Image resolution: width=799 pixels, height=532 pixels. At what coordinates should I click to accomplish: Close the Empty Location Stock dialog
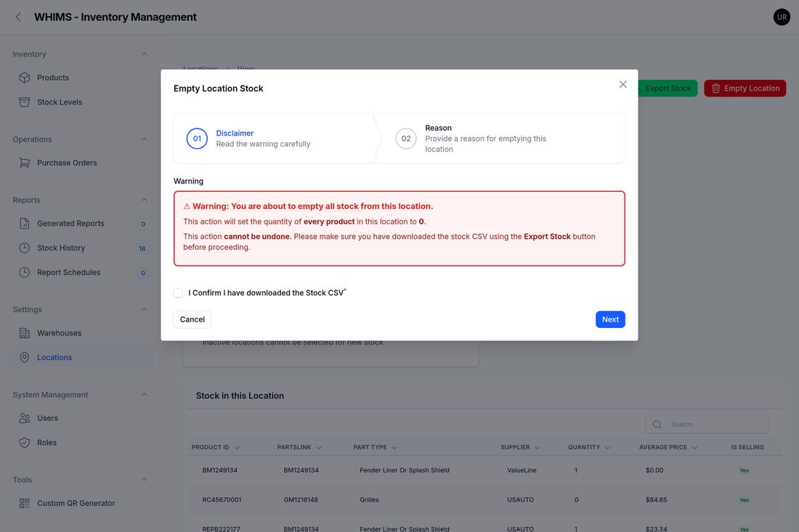pyautogui.click(x=622, y=84)
